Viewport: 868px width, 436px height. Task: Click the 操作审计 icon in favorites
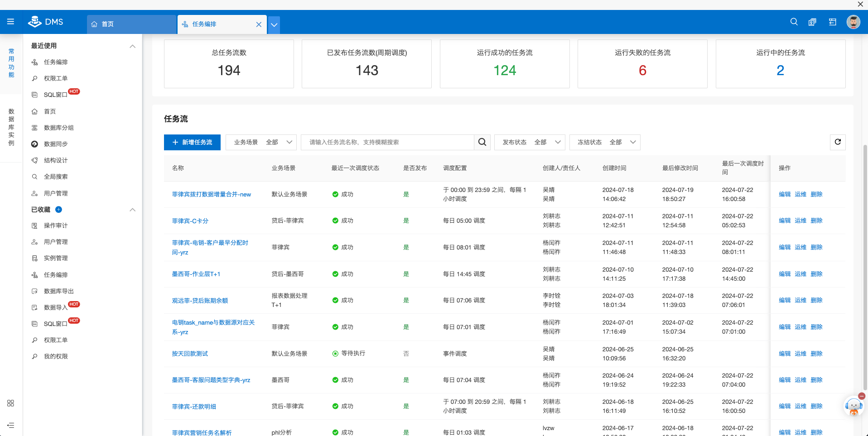point(34,225)
